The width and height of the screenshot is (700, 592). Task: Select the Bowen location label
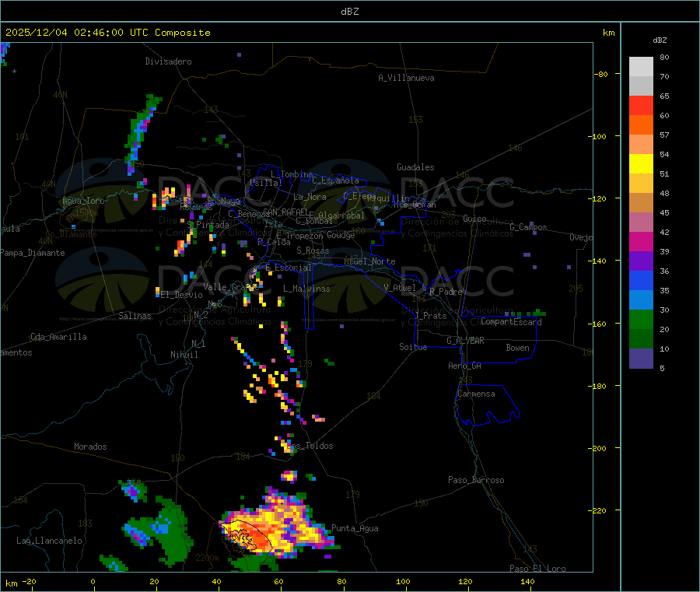point(518,348)
